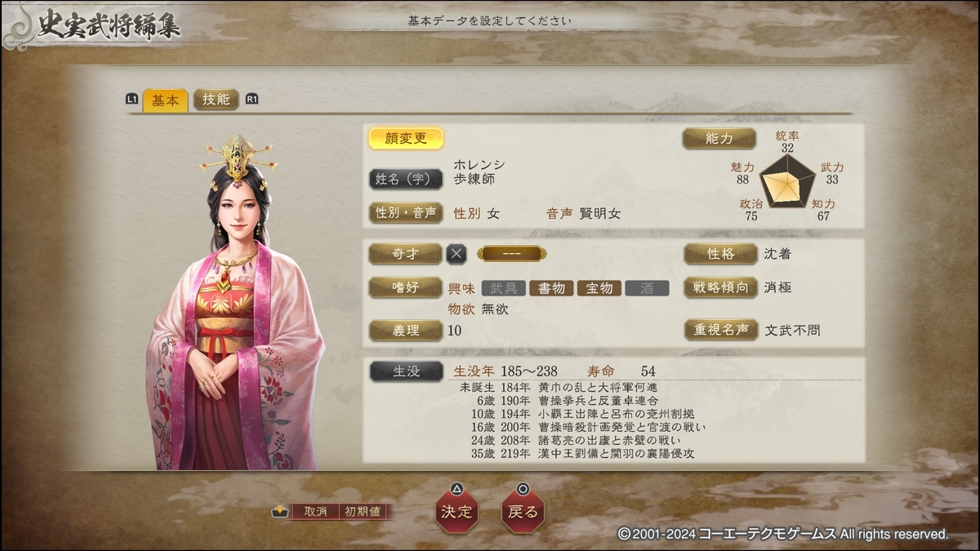Toggle the 酒 interest tag
980x551 pixels.
(x=648, y=287)
